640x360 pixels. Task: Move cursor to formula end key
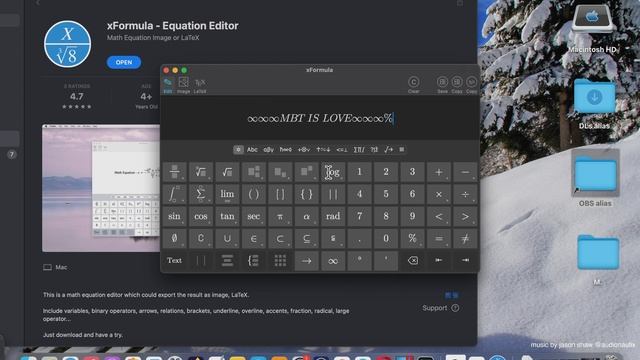coord(465,260)
